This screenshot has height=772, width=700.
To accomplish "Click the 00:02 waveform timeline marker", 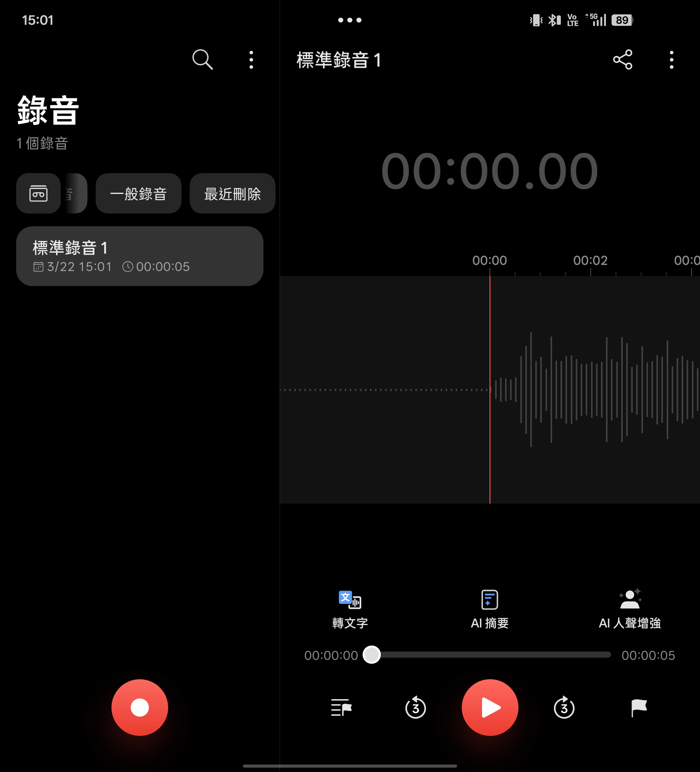I will (590, 261).
